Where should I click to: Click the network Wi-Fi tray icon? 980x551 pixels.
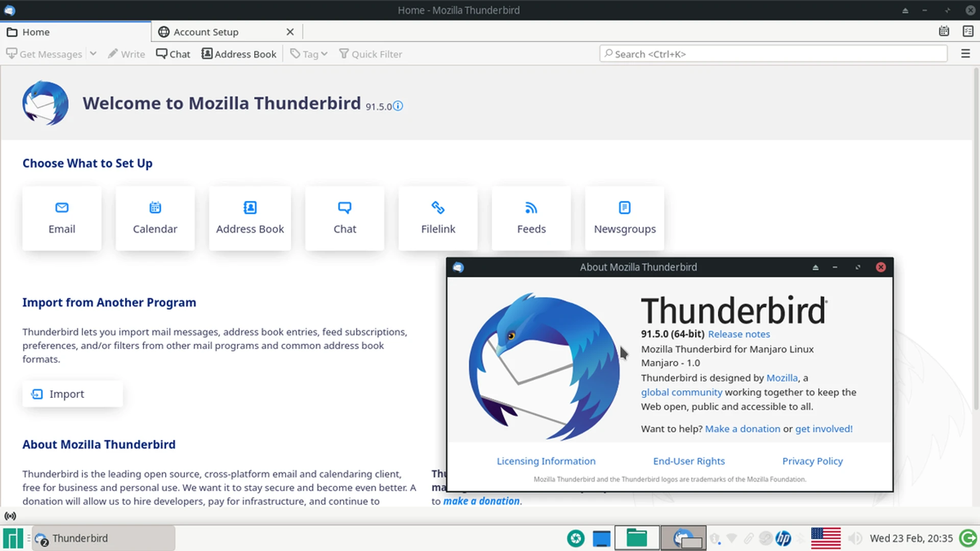click(731, 538)
